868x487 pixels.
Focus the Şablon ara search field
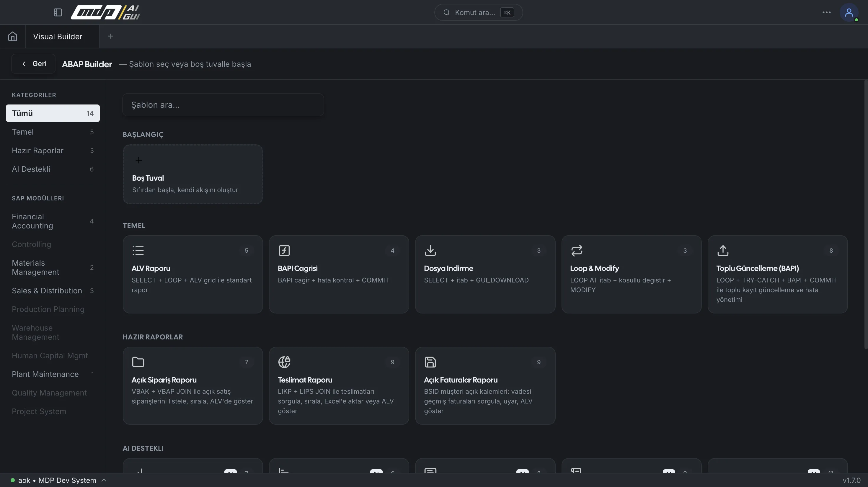223,105
